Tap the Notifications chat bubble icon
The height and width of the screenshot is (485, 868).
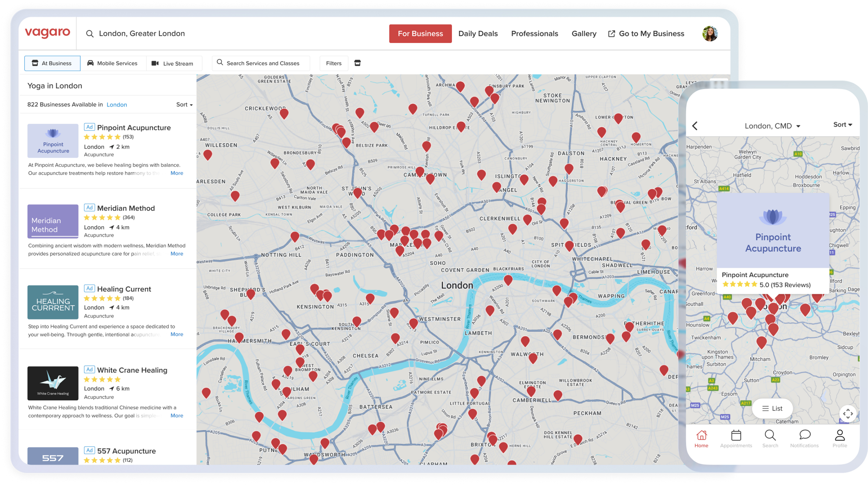coord(805,435)
